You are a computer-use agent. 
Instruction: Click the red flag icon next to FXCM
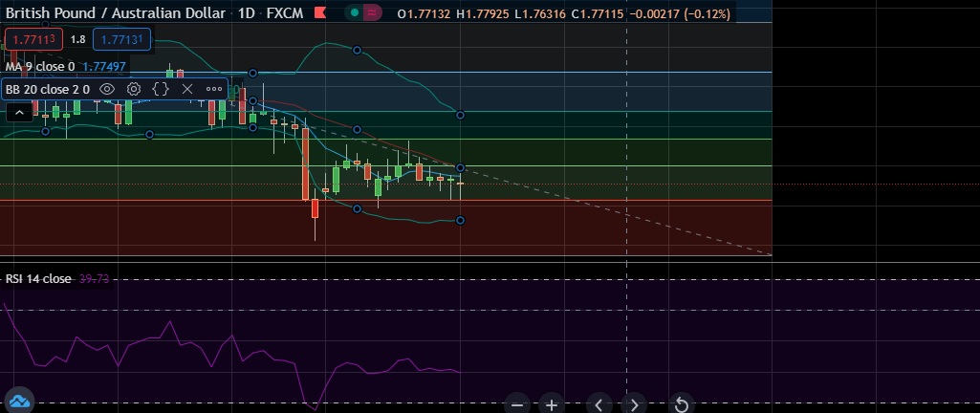click(x=320, y=12)
